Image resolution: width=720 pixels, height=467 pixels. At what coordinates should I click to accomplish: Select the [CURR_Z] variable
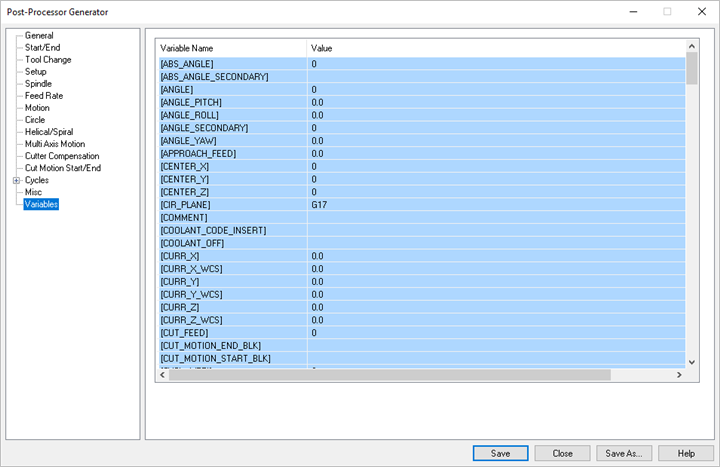point(422,308)
